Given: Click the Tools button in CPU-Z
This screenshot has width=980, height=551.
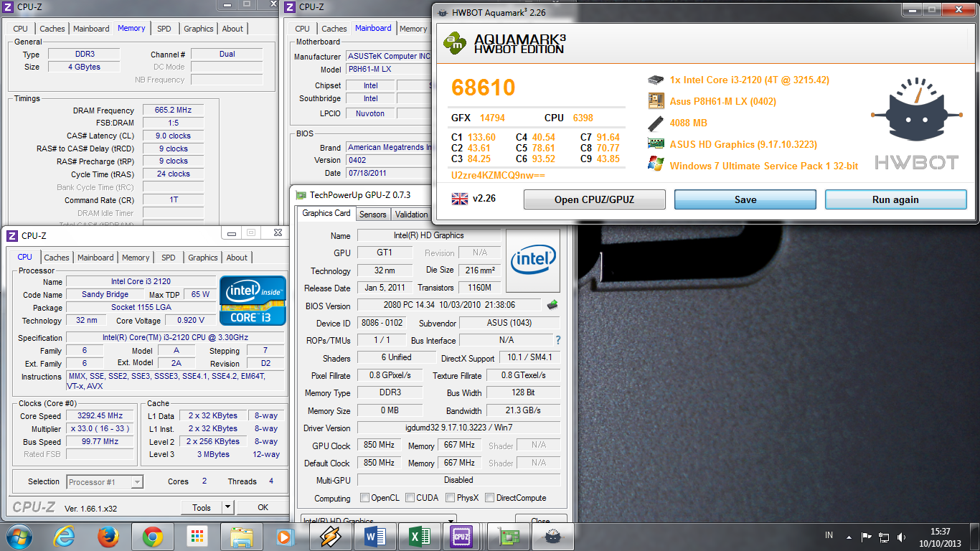Looking at the screenshot, I should pyautogui.click(x=202, y=507).
